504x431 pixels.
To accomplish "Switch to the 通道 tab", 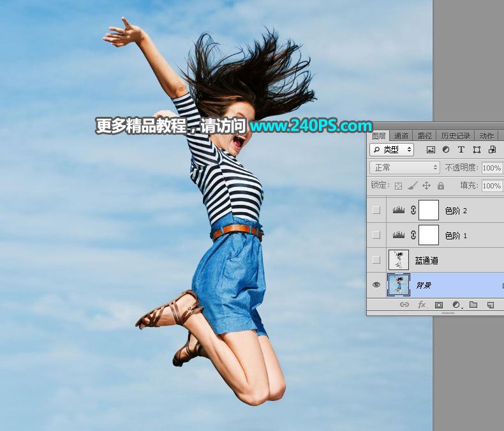I will [401, 136].
